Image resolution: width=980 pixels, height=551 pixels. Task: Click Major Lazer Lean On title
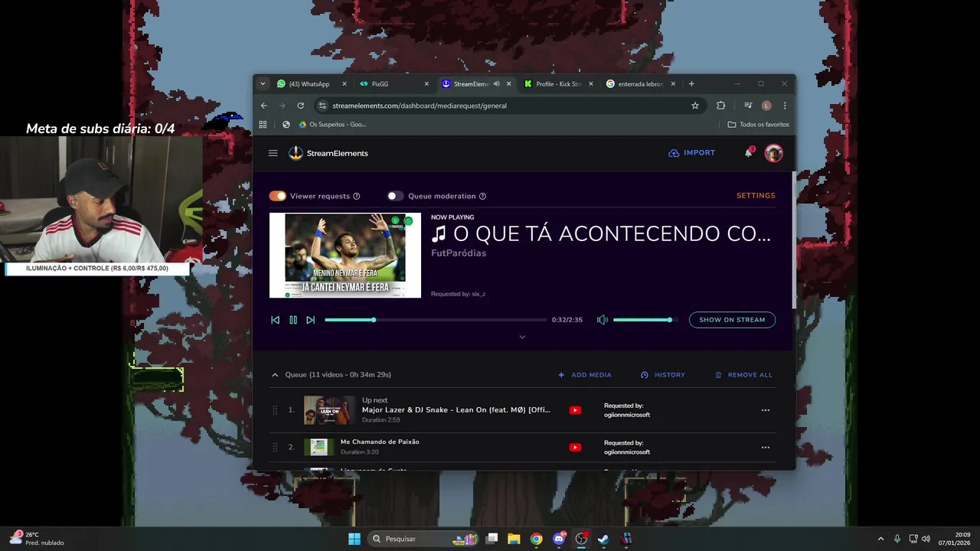coord(456,410)
